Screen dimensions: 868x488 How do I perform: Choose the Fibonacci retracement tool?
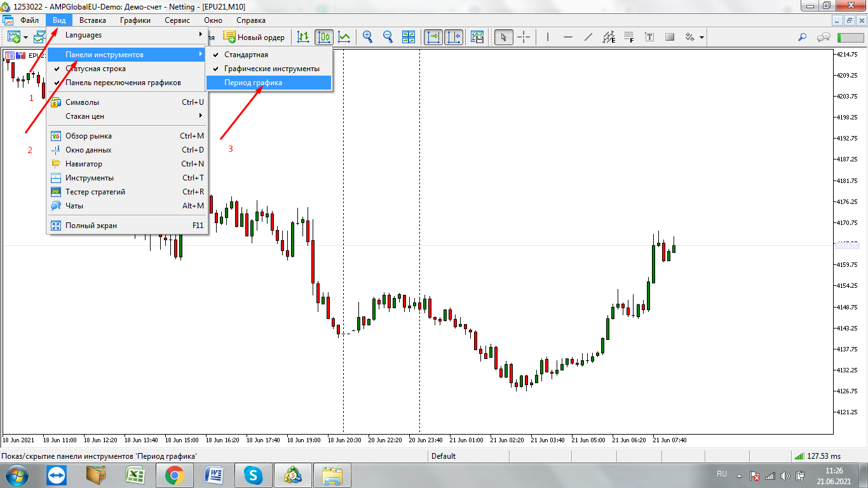tap(629, 37)
